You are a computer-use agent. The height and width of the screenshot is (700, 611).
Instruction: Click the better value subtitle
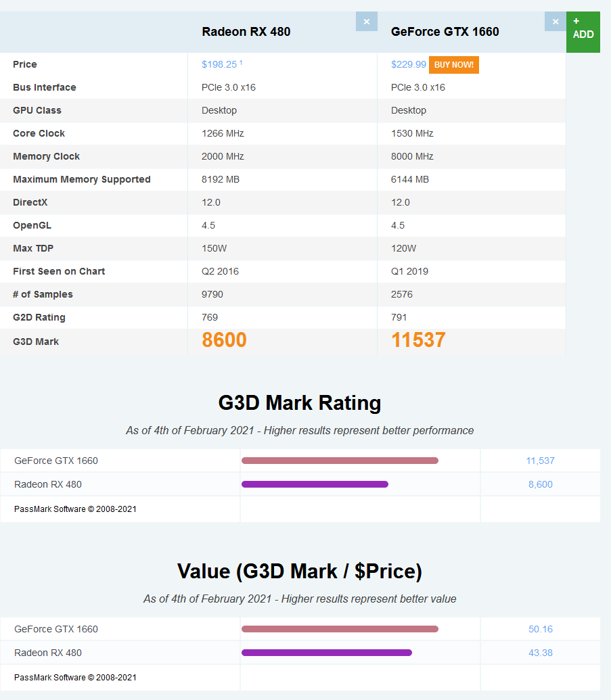pyautogui.click(x=300, y=599)
